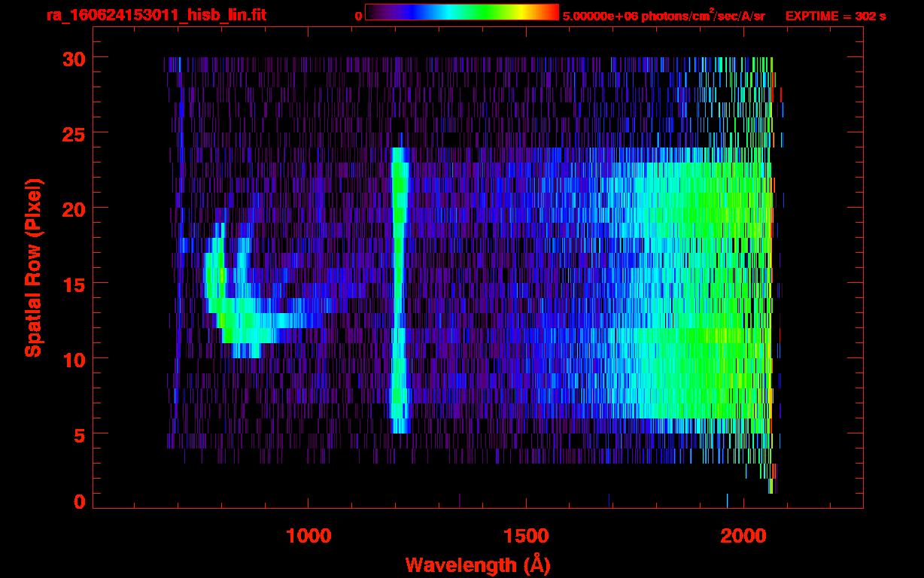The height and width of the screenshot is (578, 924).
Task: Click the 2000 tick label on wavelength axis
Action: tap(743, 536)
